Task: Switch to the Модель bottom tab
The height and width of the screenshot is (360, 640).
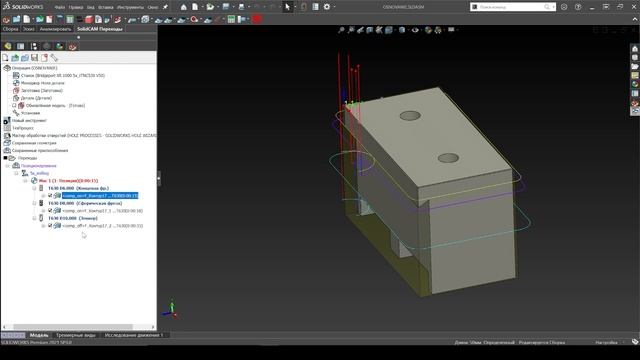Action: click(x=39, y=335)
